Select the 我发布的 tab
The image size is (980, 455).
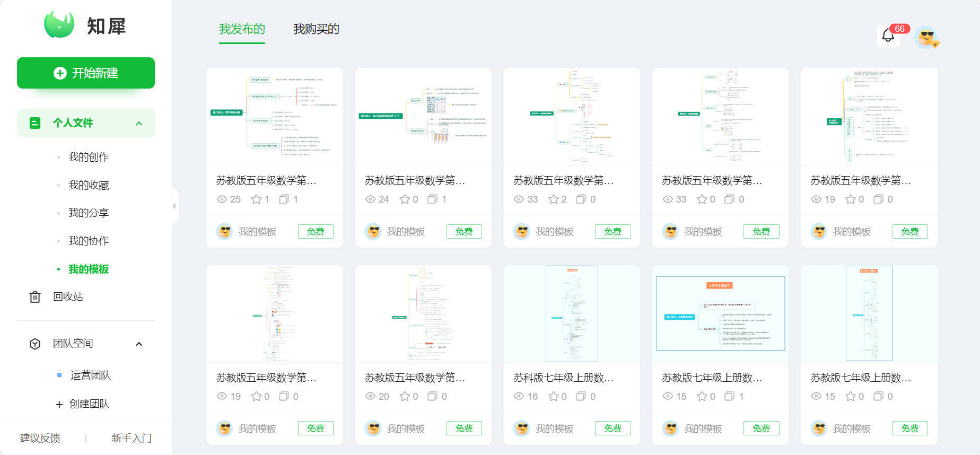point(242,29)
